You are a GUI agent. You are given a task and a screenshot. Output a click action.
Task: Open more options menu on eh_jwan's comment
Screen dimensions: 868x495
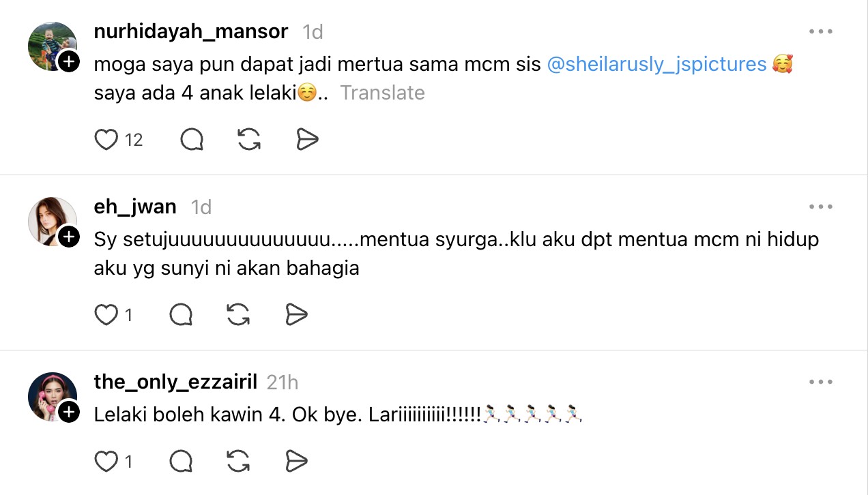click(820, 207)
